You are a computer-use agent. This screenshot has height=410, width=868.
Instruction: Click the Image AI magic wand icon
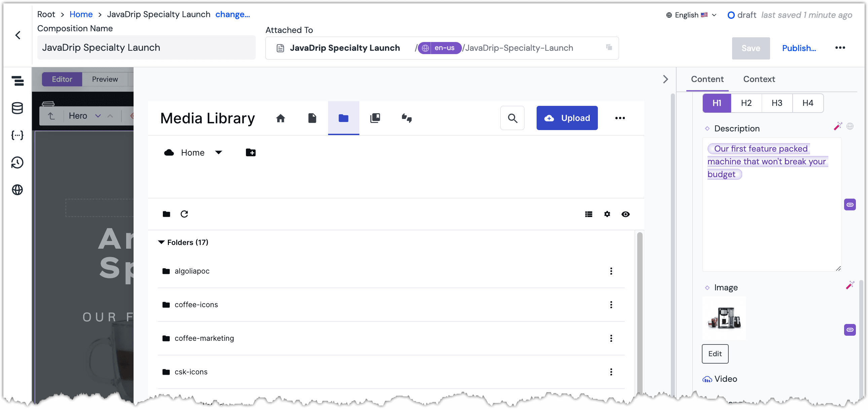[850, 285]
